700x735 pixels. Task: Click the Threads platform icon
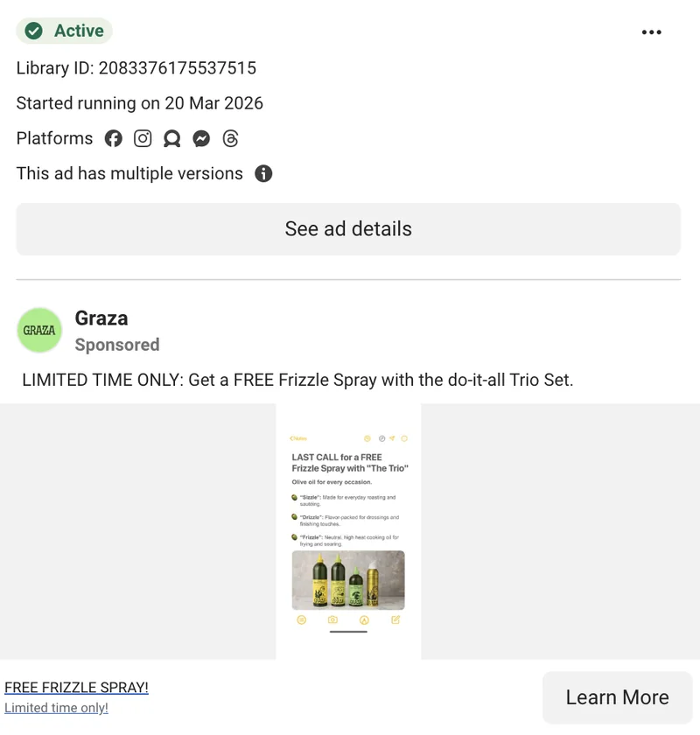tap(230, 138)
